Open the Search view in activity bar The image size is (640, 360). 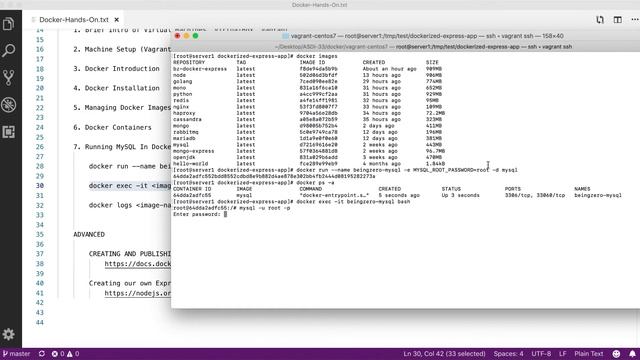point(9,51)
